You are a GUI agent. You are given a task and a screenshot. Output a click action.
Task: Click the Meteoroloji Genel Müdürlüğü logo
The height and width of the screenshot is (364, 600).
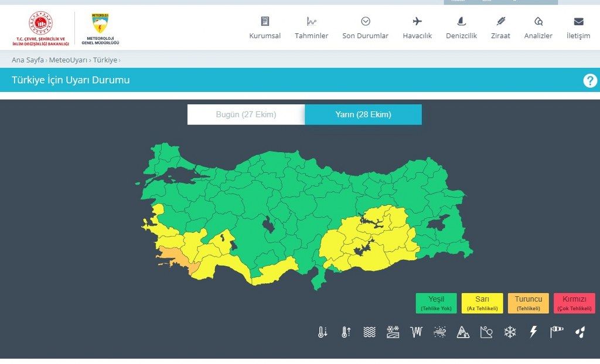[100, 29]
